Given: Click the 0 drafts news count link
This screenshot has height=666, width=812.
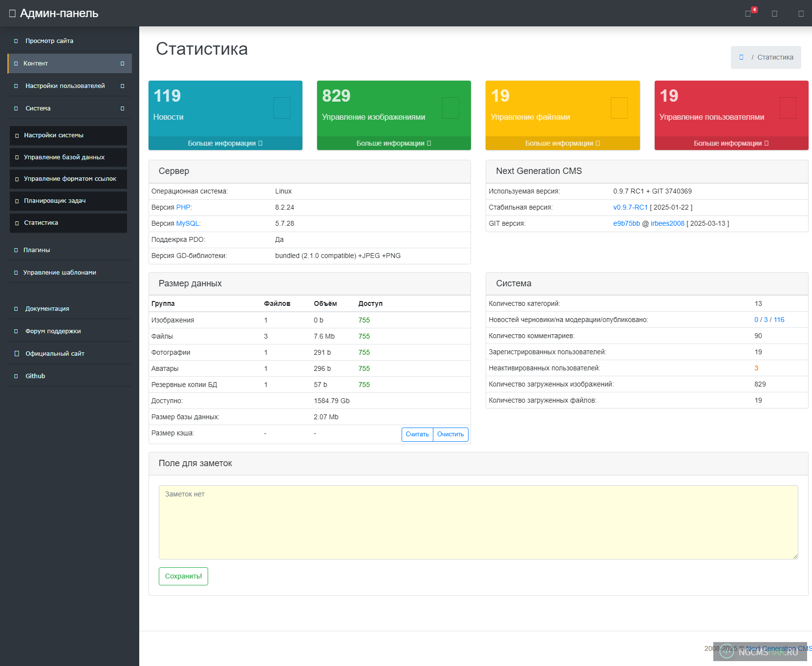Looking at the screenshot, I should coord(756,320).
